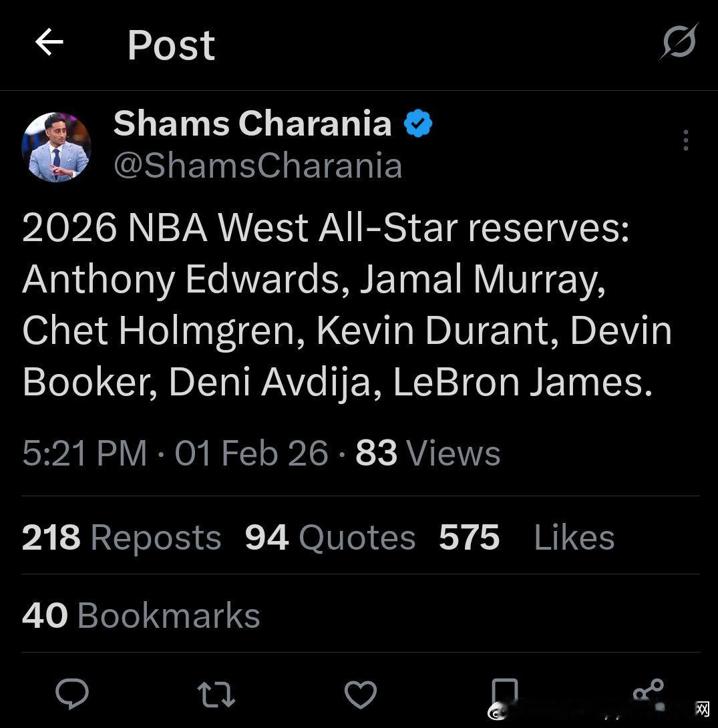Show the 575 Likes list
Viewport: 718px width, 728px height.
(526, 537)
